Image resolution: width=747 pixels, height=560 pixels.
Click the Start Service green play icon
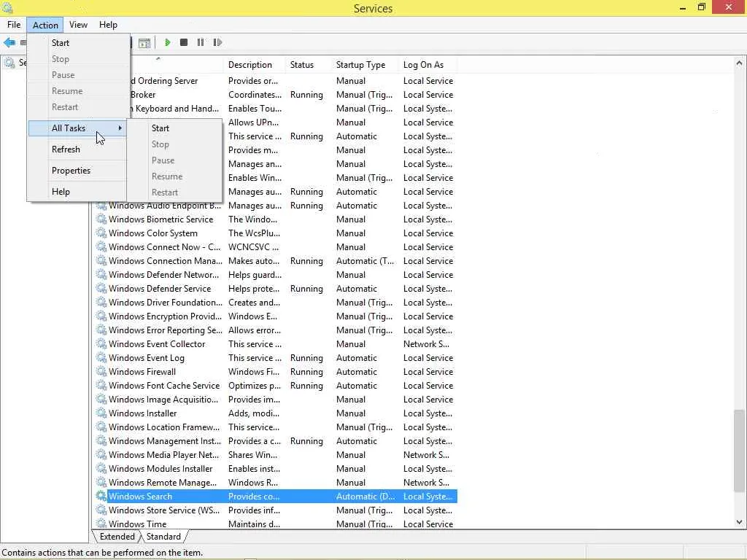click(167, 43)
